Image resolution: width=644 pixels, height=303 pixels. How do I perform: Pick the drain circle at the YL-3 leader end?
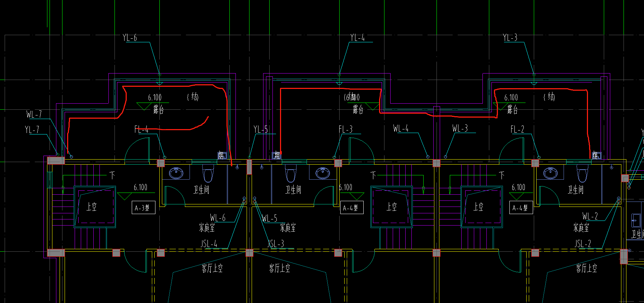pyautogui.click(x=534, y=75)
